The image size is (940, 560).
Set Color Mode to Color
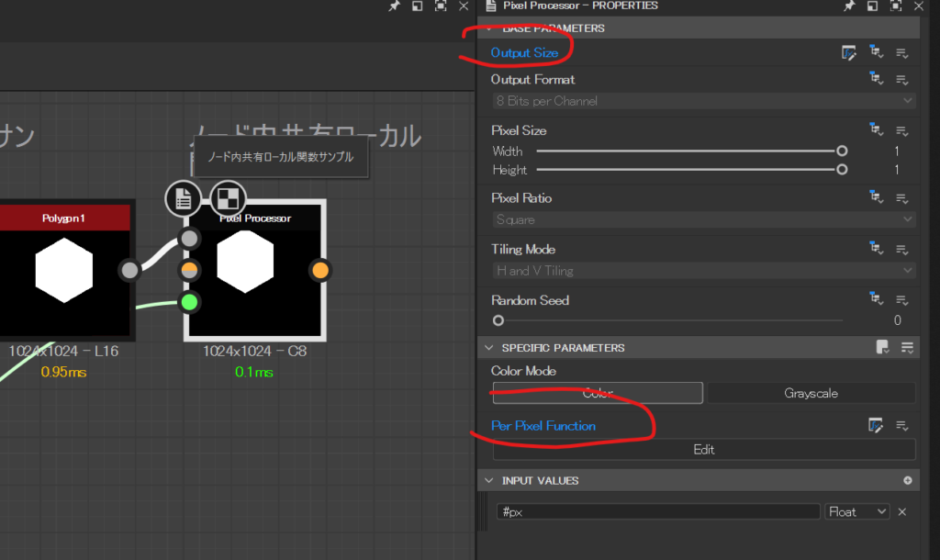(x=598, y=393)
